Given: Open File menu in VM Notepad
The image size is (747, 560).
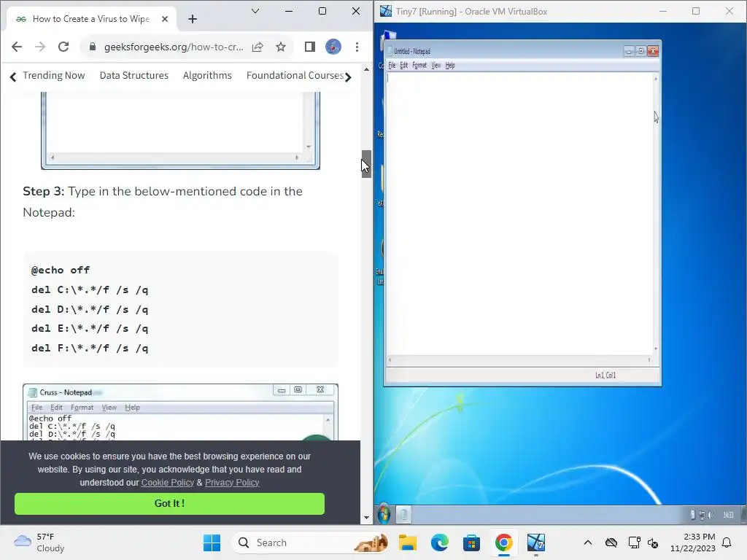Looking at the screenshot, I should point(392,65).
